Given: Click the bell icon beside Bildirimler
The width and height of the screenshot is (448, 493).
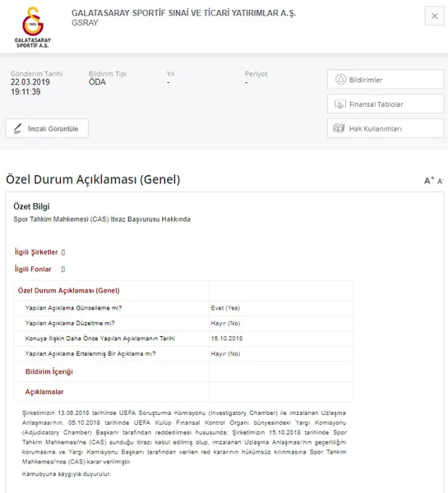Looking at the screenshot, I should (x=340, y=80).
